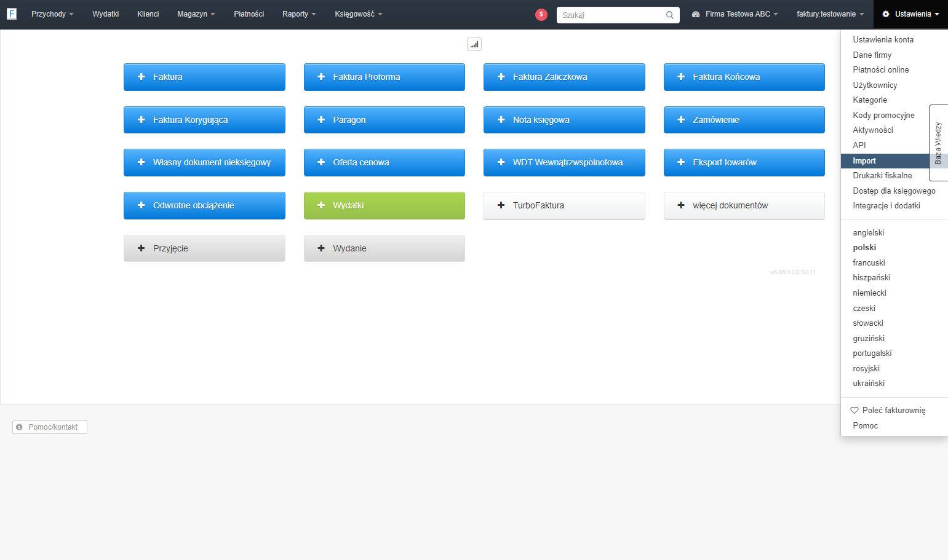Image resolution: width=948 pixels, height=560 pixels.
Task: Create Eksport towarów document
Action: (x=744, y=162)
